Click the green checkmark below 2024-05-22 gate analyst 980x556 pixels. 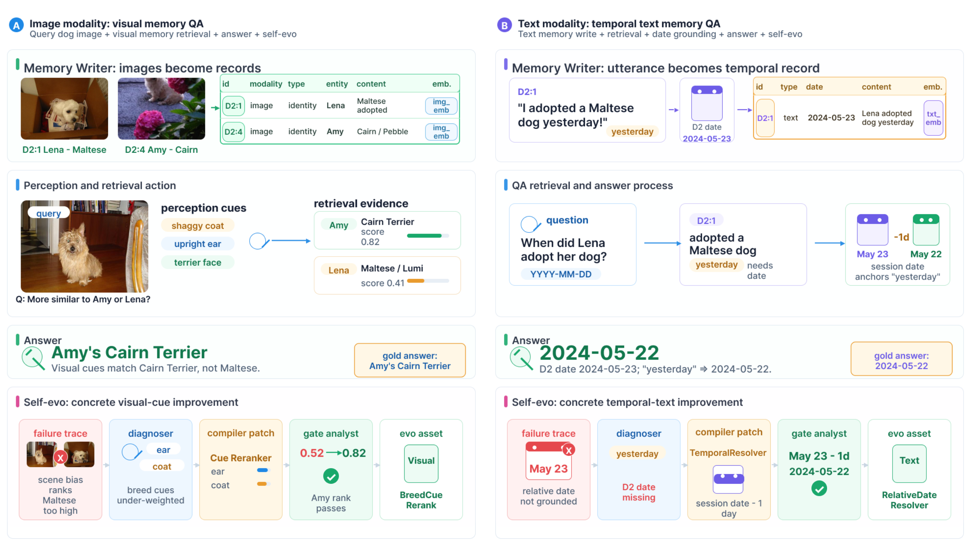pyautogui.click(x=819, y=489)
